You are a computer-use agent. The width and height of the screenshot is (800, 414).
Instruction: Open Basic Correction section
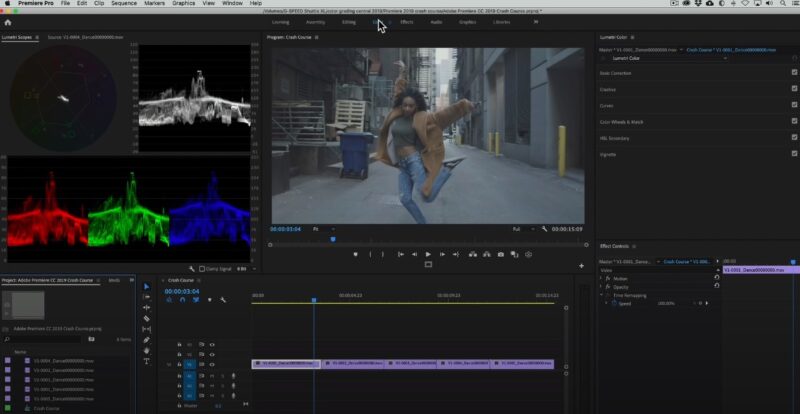click(616, 73)
